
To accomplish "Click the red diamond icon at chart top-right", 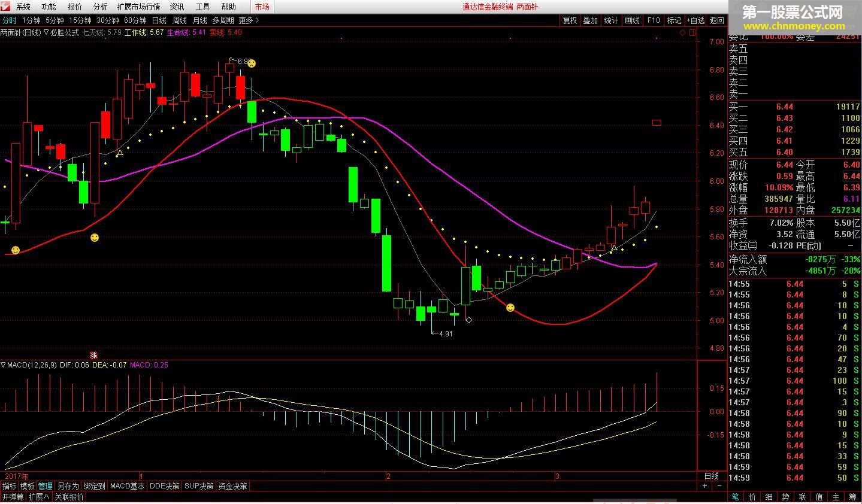I will 683,33.
